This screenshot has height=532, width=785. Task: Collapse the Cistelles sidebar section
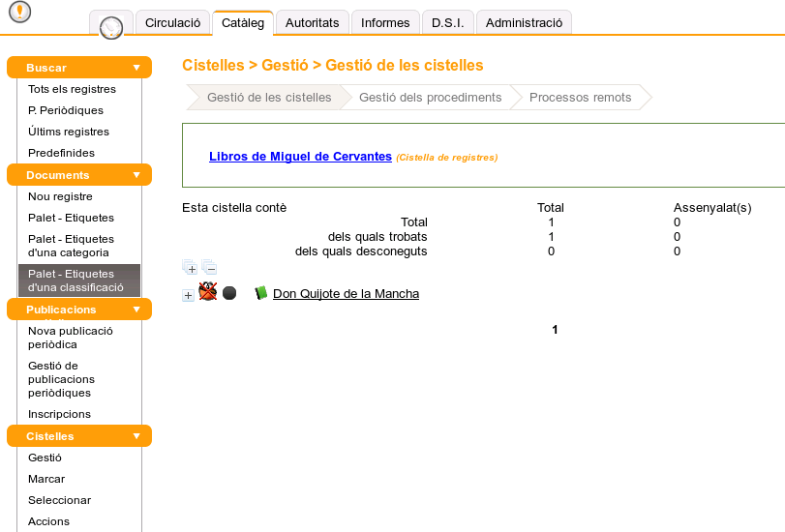(136, 436)
